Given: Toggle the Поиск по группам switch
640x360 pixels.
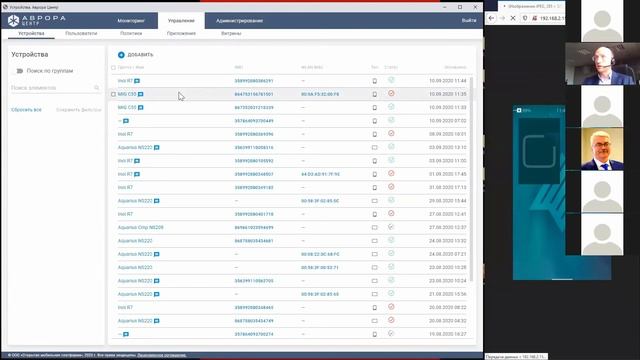Looking at the screenshot, I should click(20, 71).
